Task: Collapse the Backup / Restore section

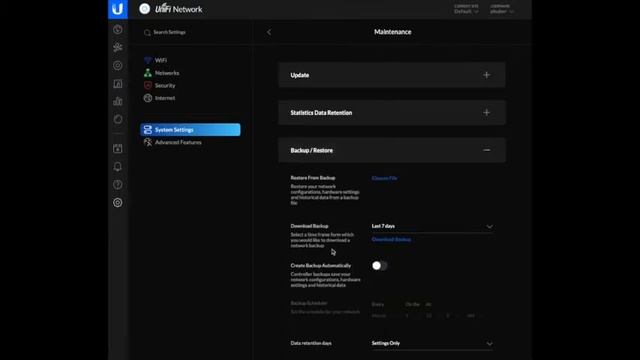Action: (x=487, y=150)
